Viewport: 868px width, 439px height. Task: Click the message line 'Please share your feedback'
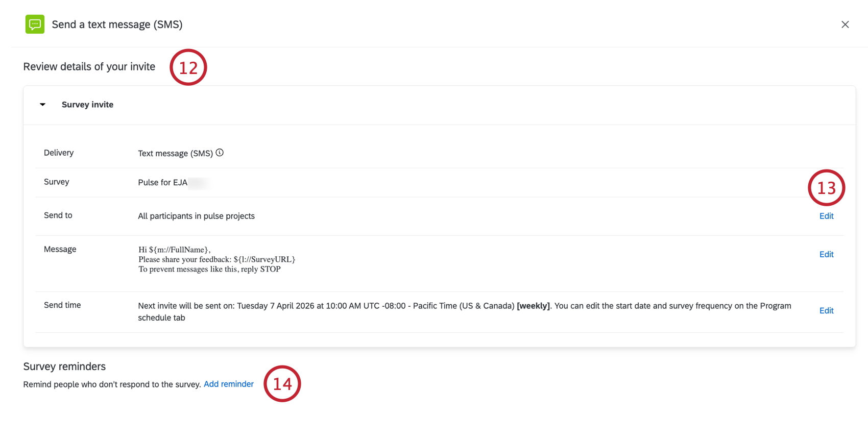click(x=217, y=259)
